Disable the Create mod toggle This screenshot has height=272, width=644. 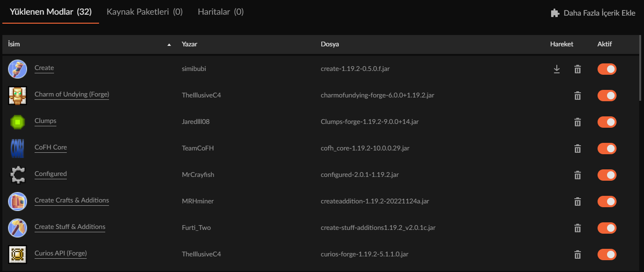coord(607,69)
